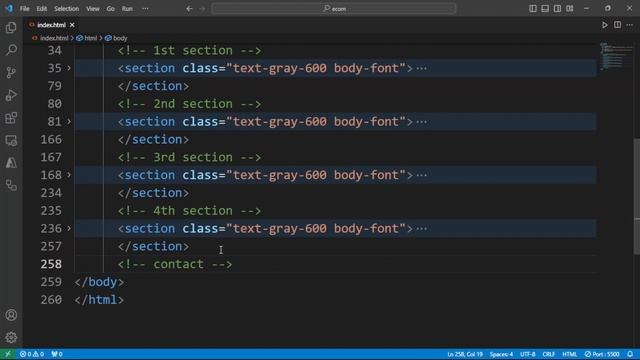Click the Port: 5500 live server status
Screen dimensions: 640x360
click(602, 354)
